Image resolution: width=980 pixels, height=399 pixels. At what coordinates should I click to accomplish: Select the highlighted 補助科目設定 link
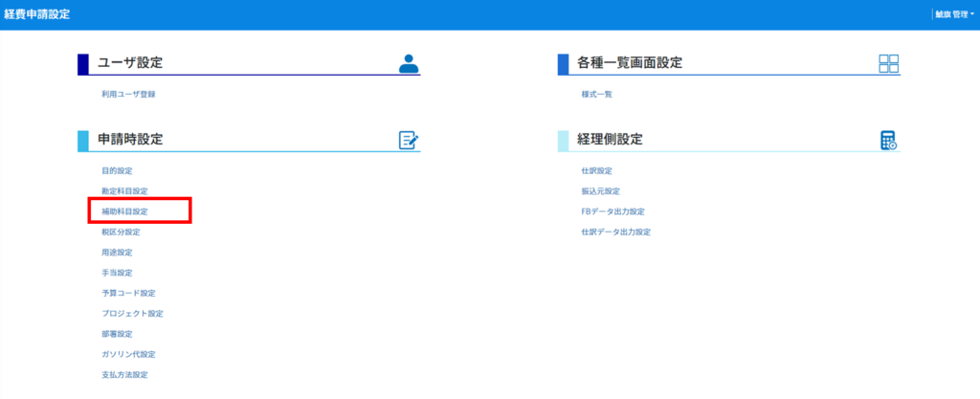125,211
